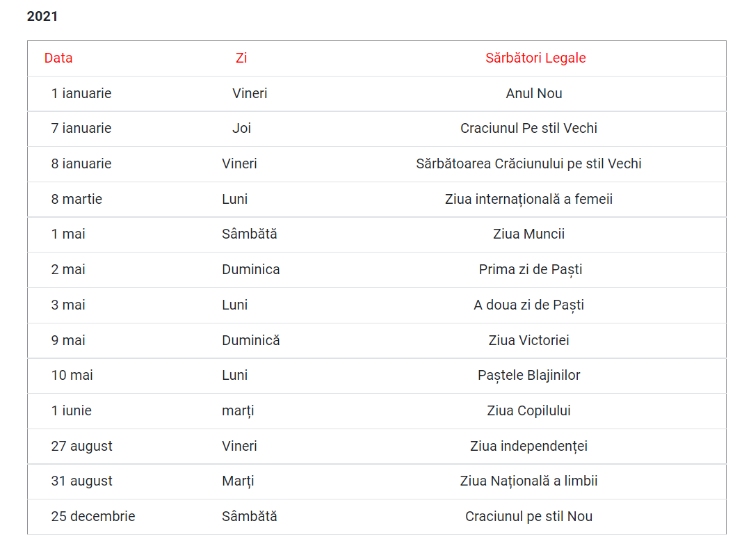Select the '7 ianuarie' date cell

[81, 129]
